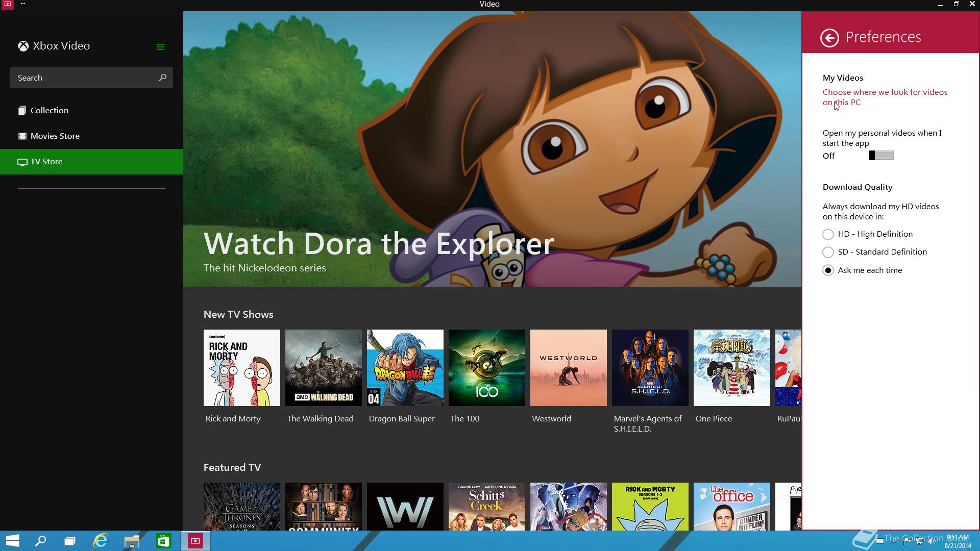Image resolution: width=980 pixels, height=551 pixels.
Task: Toggle open personal videos on start switch
Action: click(881, 156)
